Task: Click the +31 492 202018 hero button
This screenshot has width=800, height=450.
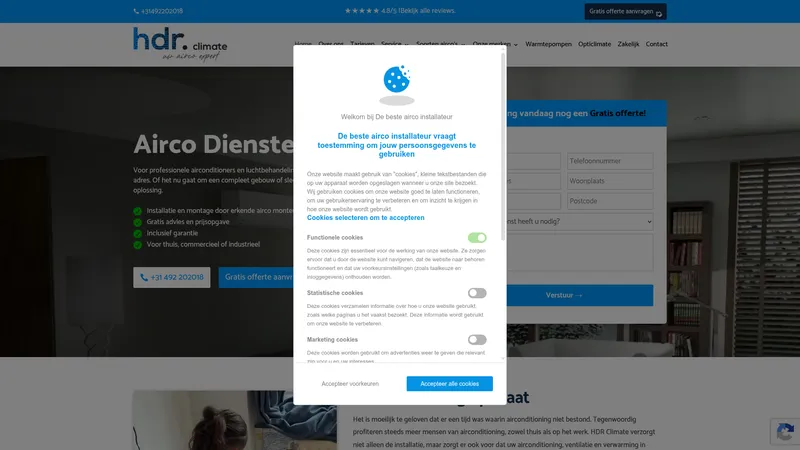Action: (x=171, y=278)
